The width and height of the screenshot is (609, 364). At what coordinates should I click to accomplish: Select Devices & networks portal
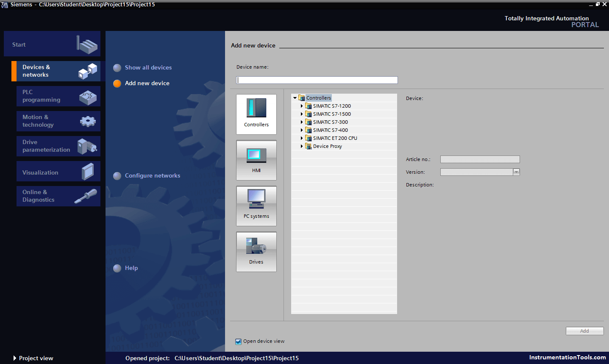click(56, 71)
